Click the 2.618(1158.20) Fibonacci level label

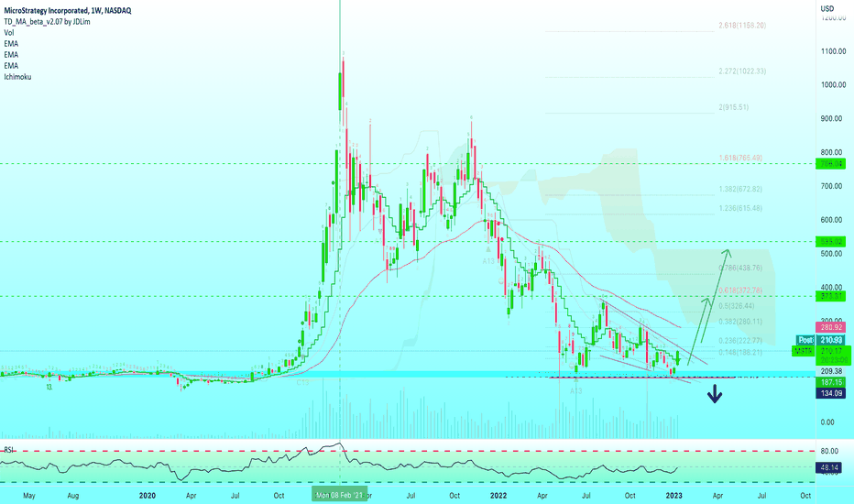coord(742,25)
